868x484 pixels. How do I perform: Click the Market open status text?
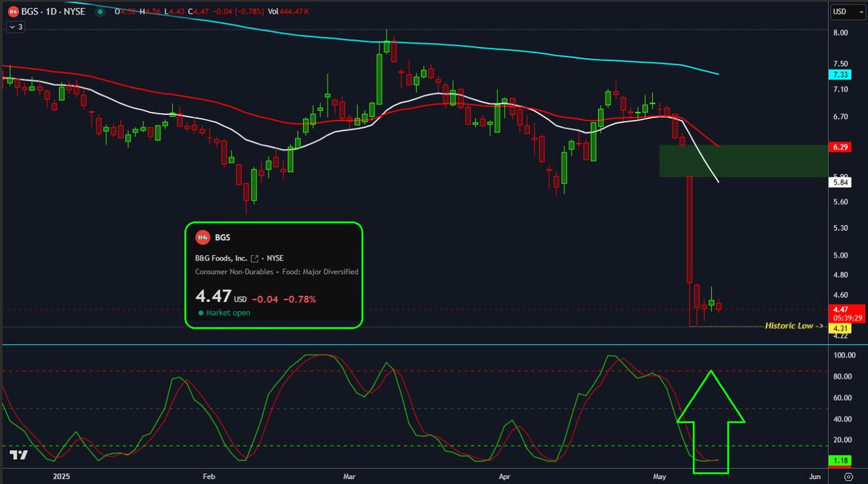point(228,313)
